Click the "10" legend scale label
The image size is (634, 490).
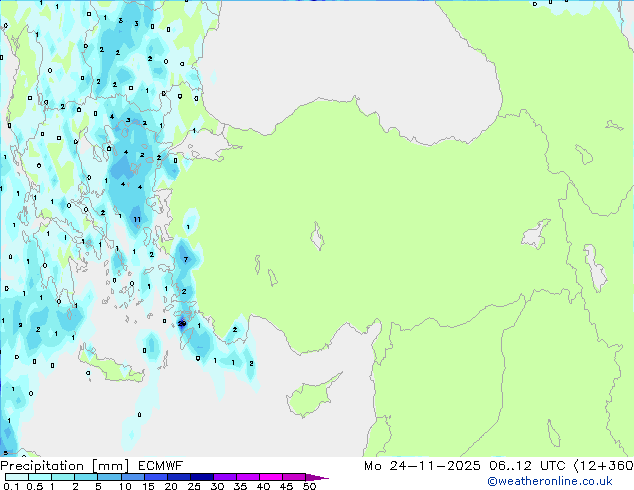tap(125, 486)
